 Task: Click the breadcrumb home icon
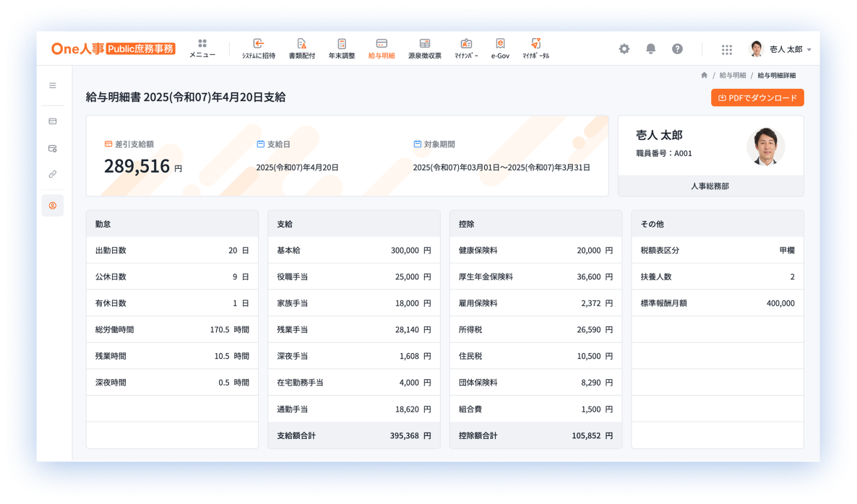tap(704, 75)
